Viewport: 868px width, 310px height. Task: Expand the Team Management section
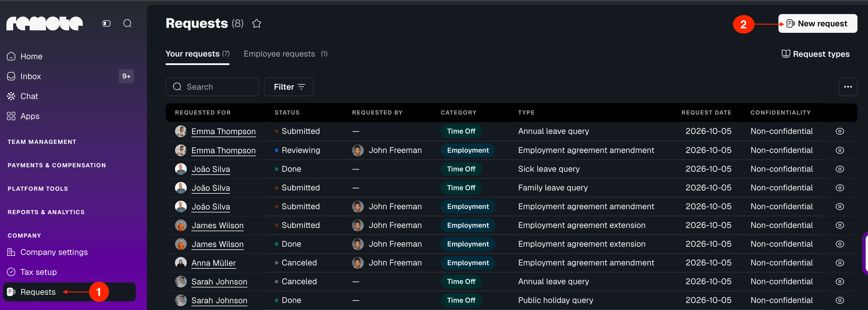(x=42, y=142)
